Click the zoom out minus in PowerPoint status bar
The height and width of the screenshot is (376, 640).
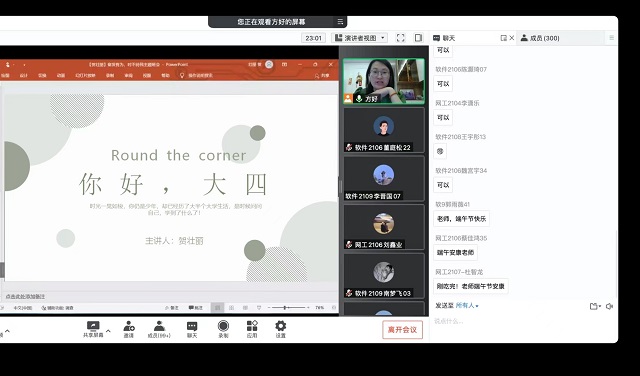coord(269,307)
